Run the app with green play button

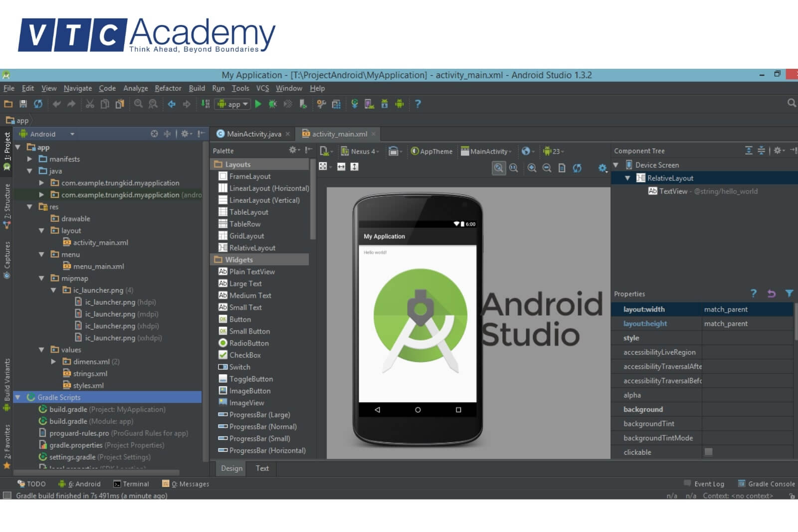pos(258,104)
